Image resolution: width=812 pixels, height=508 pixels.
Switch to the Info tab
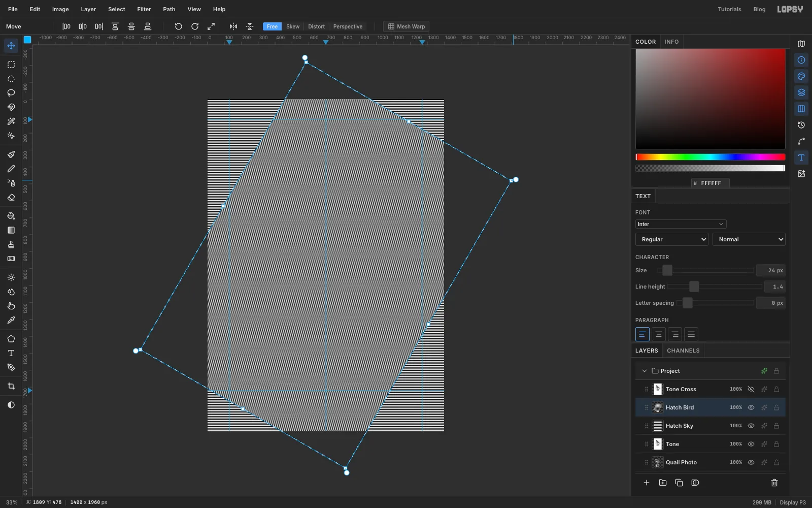click(671, 42)
